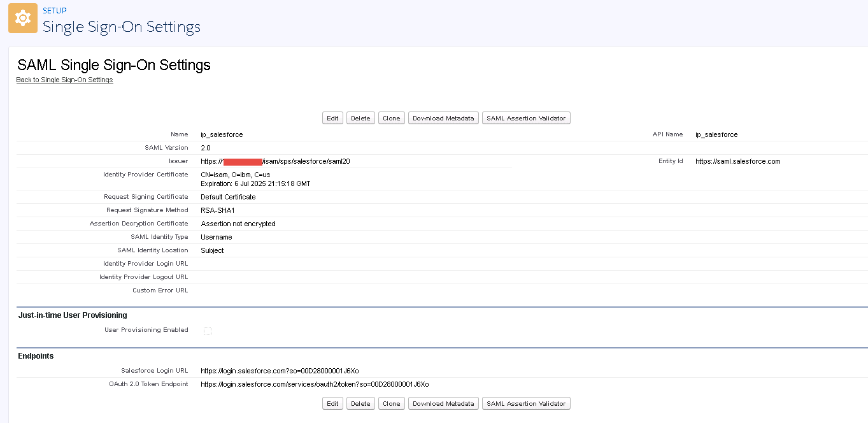Click Back to Single Sign-On Settings link
The image size is (868, 423).
point(64,80)
